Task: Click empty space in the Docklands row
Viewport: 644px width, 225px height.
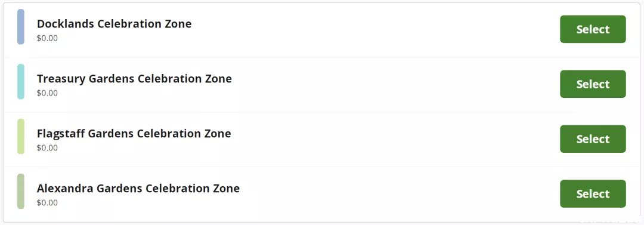Action: (x=370, y=30)
